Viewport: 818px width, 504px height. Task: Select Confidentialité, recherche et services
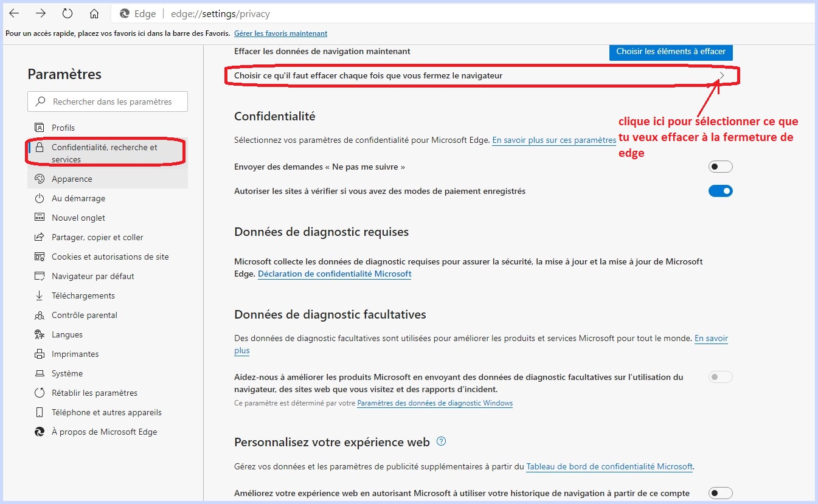click(x=108, y=153)
